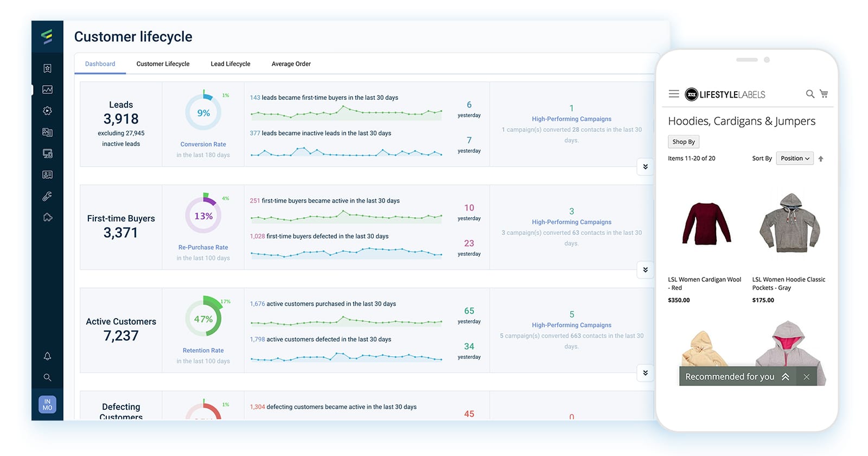Open First-time Buyers High-Performing Campaigns link
The height and width of the screenshot is (456, 868).
click(x=571, y=222)
